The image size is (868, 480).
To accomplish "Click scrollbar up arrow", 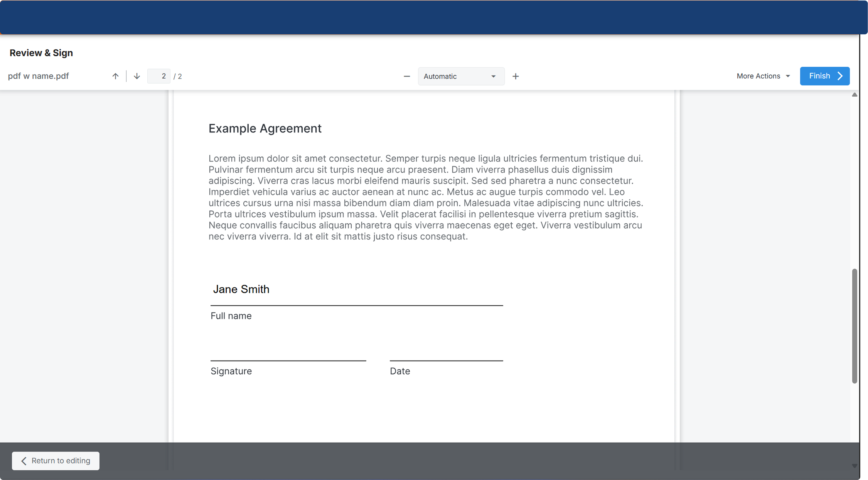I will [855, 95].
